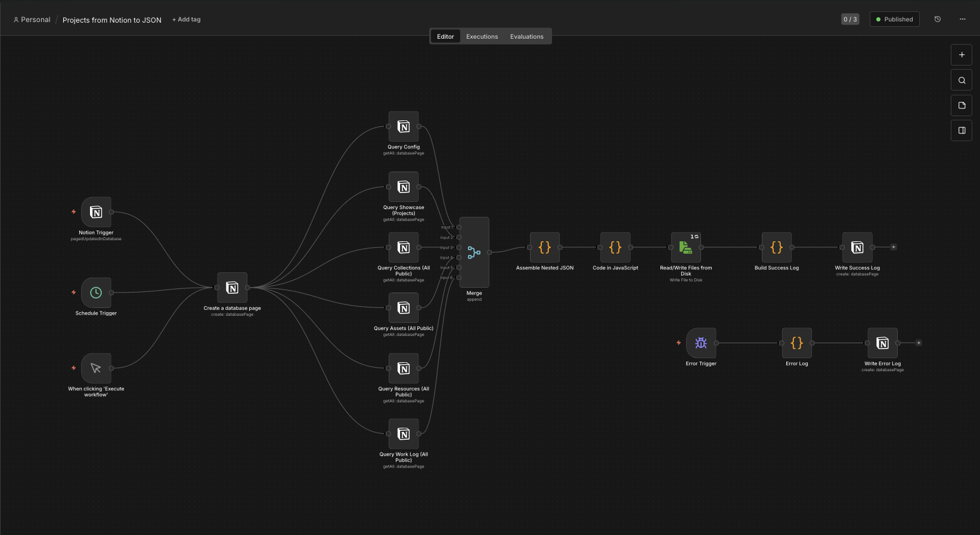
Task: Click plus connector after Write Error Log
Action: (x=919, y=343)
